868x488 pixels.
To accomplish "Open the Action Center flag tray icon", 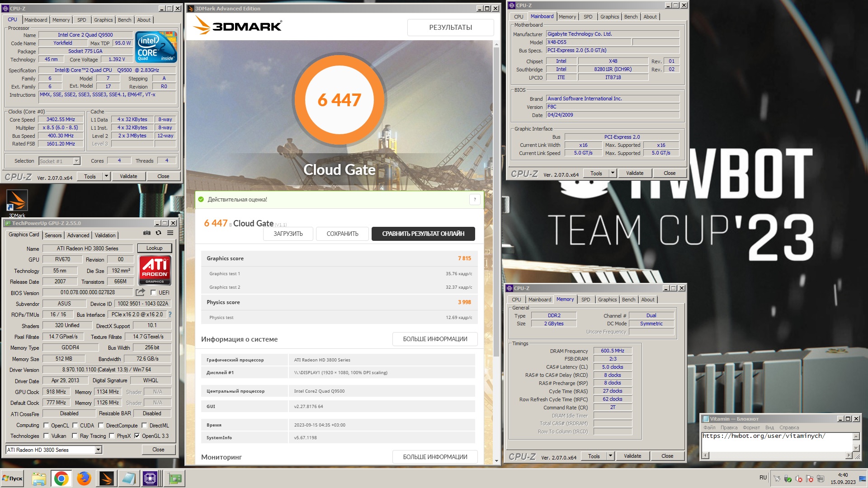I will pos(810,479).
